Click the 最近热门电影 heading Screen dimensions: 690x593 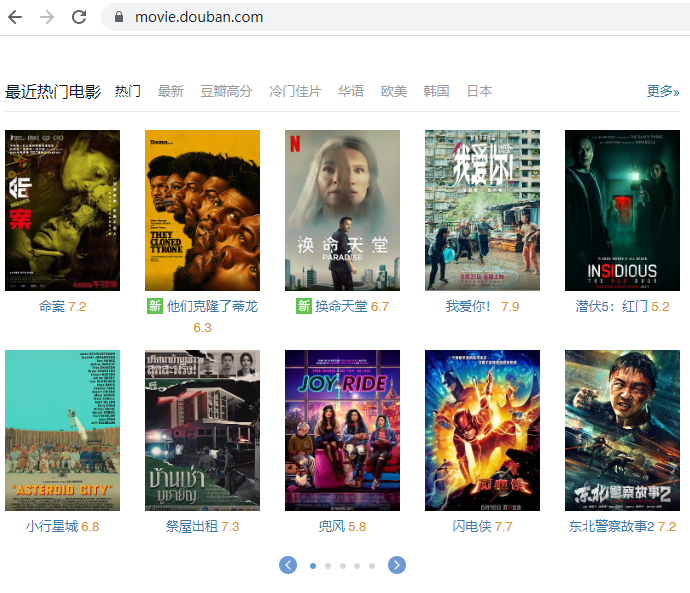[53, 92]
